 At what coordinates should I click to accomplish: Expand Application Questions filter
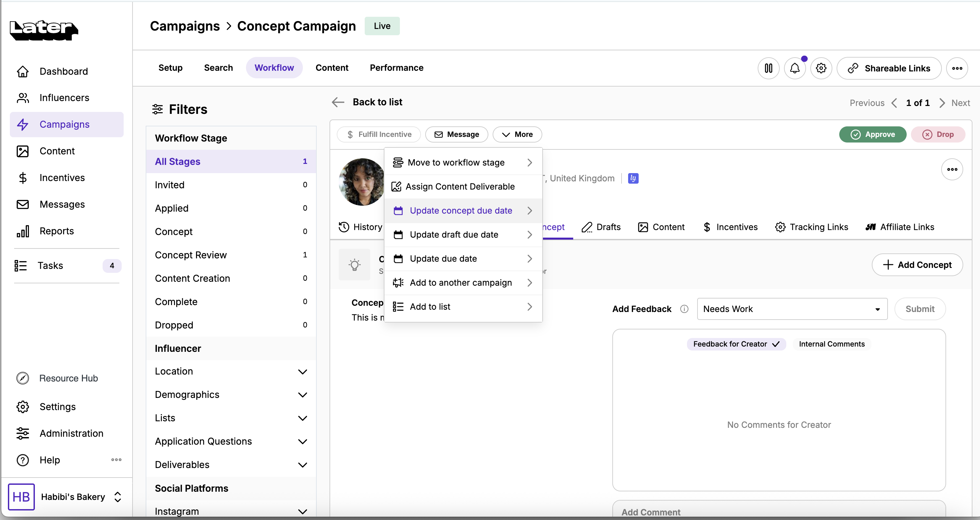pyautogui.click(x=231, y=442)
